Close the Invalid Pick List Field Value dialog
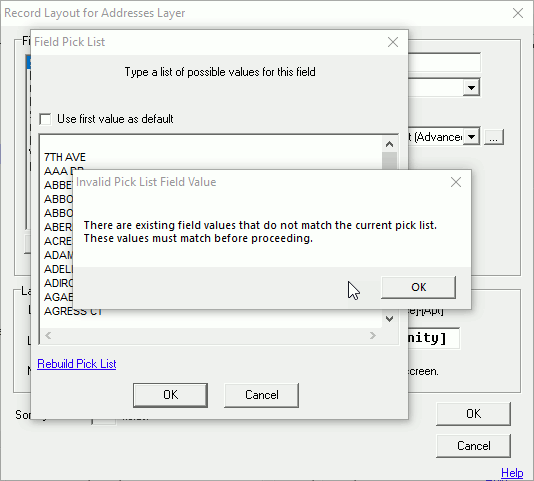 coord(456,182)
